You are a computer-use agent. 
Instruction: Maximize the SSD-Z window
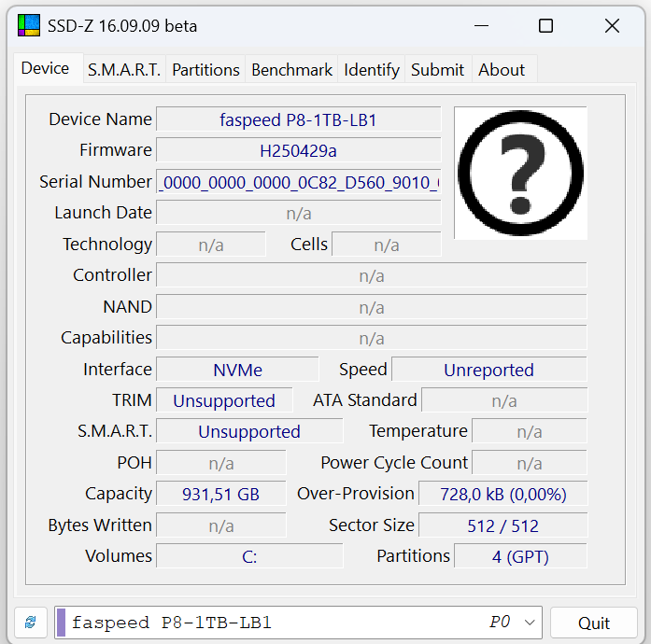tap(546, 26)
